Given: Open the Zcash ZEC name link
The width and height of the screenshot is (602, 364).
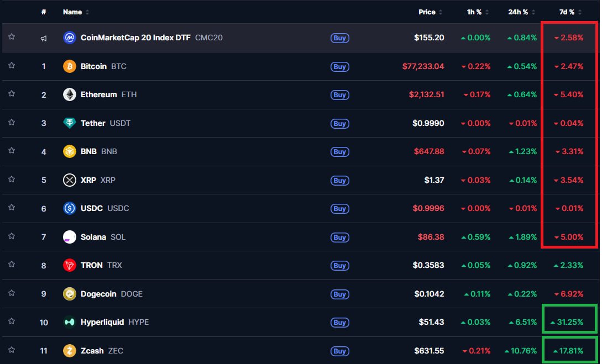Looking at the screenshot, I should [102, 351].
